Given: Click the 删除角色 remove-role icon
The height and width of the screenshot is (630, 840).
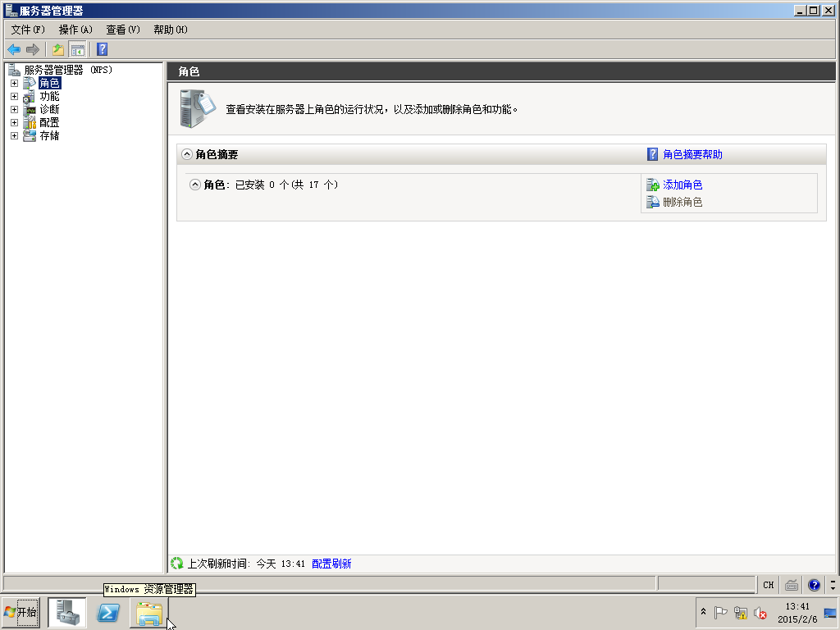Looking at the screenshot, I should (x=652, y=202).
